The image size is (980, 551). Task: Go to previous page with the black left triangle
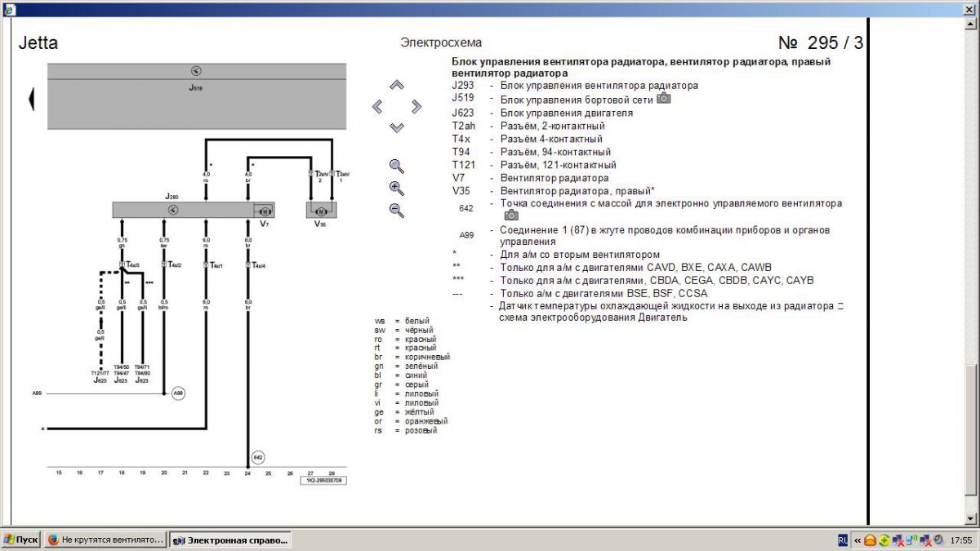[31, 100]
